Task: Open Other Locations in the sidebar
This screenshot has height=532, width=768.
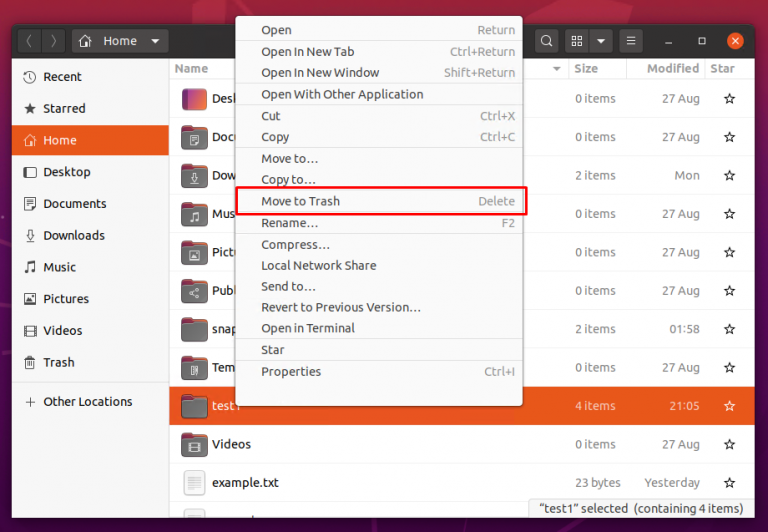Action: pos(90,402)
